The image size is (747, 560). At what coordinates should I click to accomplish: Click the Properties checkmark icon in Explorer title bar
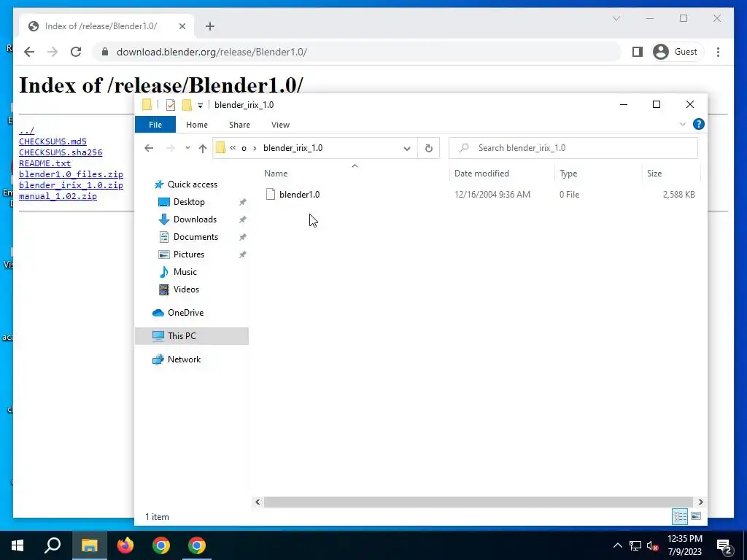pyautogui.click(x=171, y=105)
